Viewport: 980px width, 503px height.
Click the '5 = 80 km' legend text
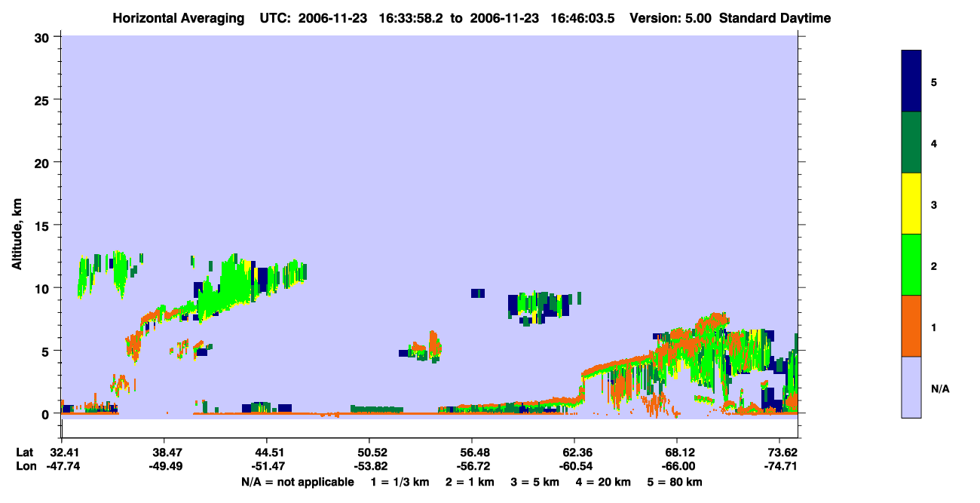[675, 482]
